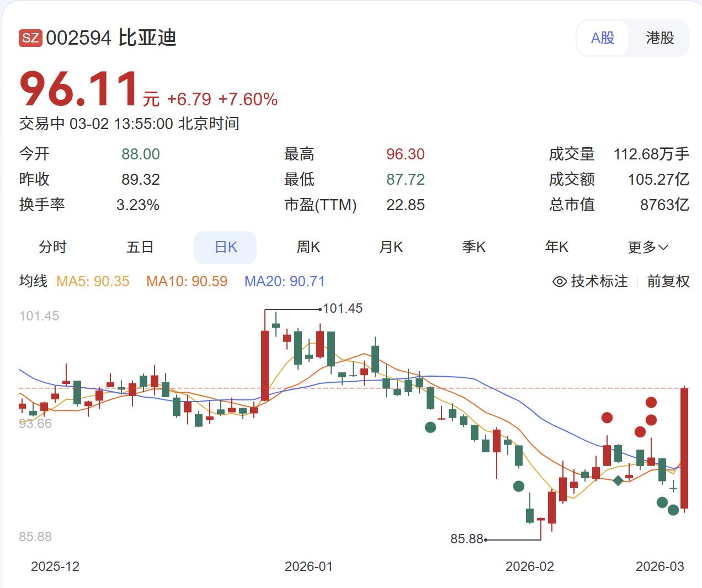Click the tall red latest candlestick

[684, 448]
